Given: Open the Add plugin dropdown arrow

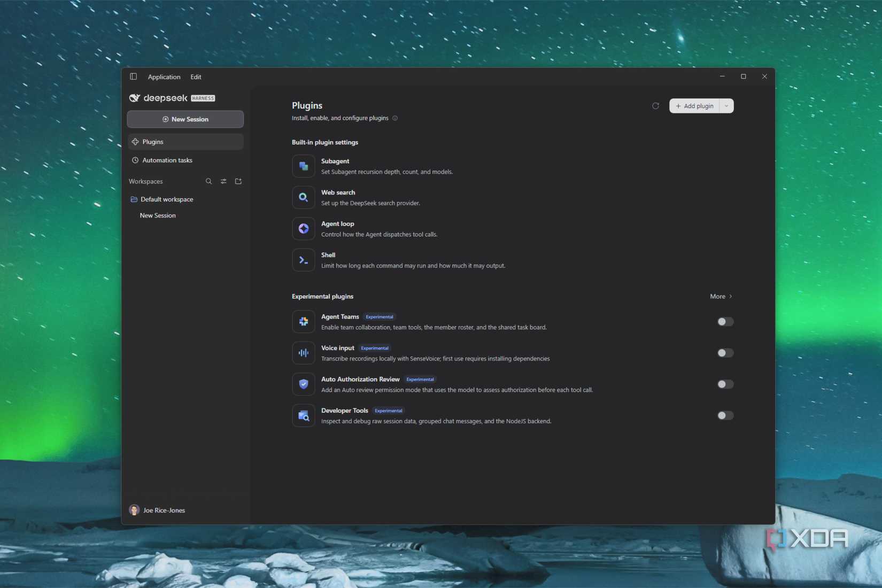Looking at the screenshot, I should click(x=726, y=106).
